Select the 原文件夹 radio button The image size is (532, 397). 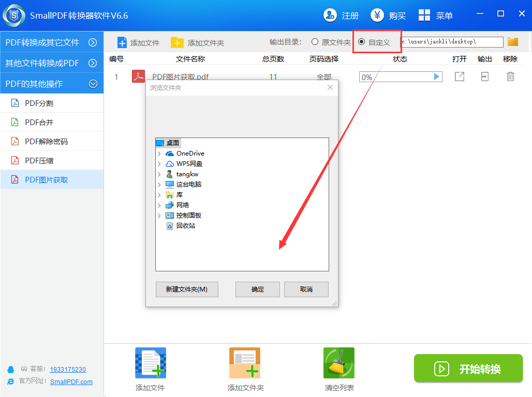(315, 42)
